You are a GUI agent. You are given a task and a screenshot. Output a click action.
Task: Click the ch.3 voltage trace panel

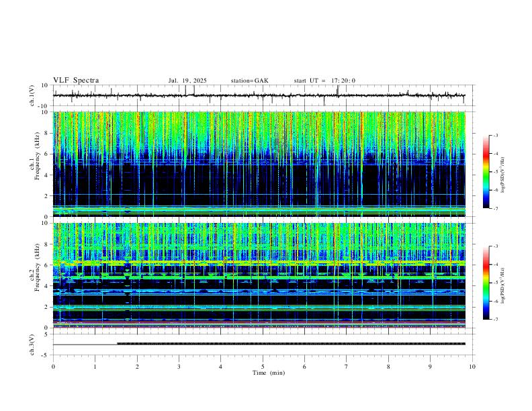point(264,345)
